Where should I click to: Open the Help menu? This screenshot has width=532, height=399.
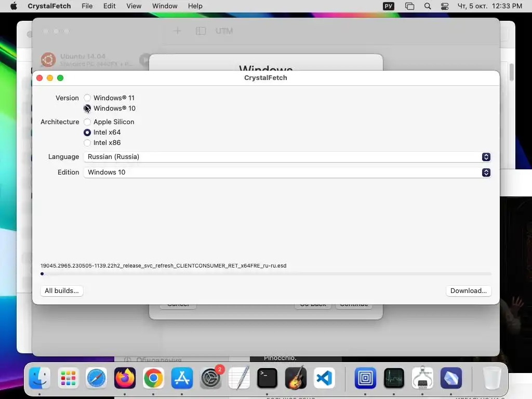195,6
